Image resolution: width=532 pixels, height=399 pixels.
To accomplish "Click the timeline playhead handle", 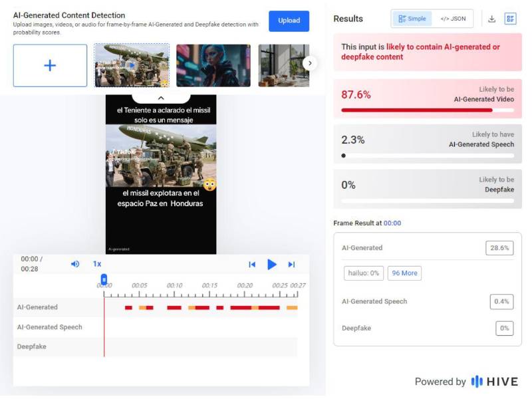I will (104, 280).
